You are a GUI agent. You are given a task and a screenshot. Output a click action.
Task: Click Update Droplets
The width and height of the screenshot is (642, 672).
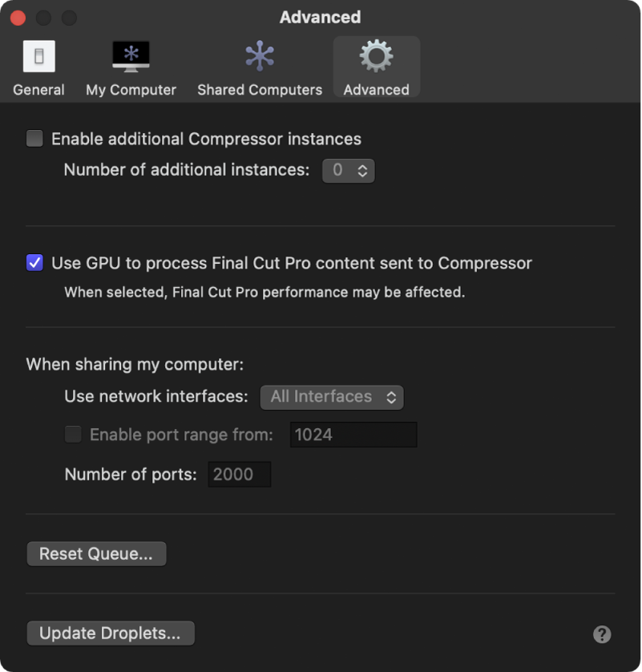point(110,633)
